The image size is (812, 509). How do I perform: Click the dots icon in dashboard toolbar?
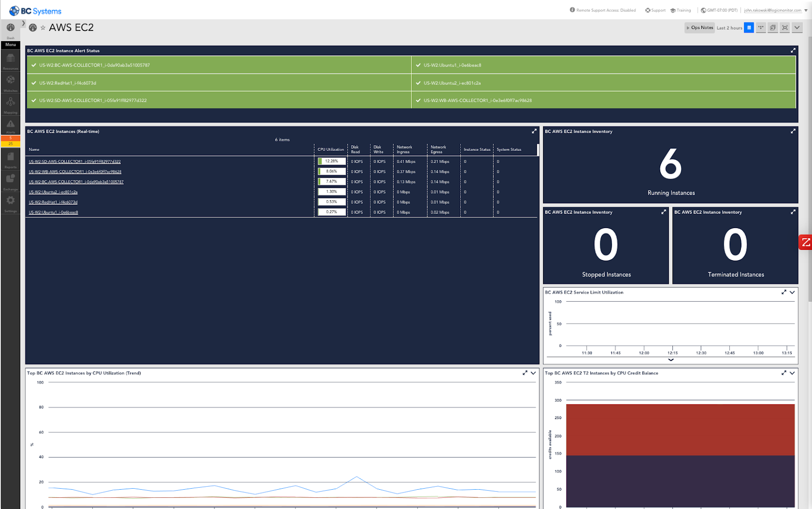(761, 27)
